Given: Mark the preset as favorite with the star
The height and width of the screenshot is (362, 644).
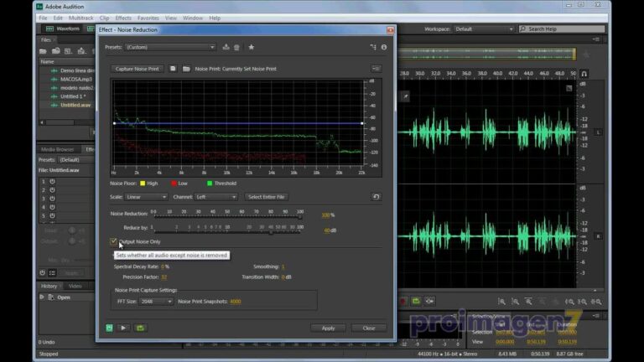Looking at the screenshot, I should click(252, 47).
